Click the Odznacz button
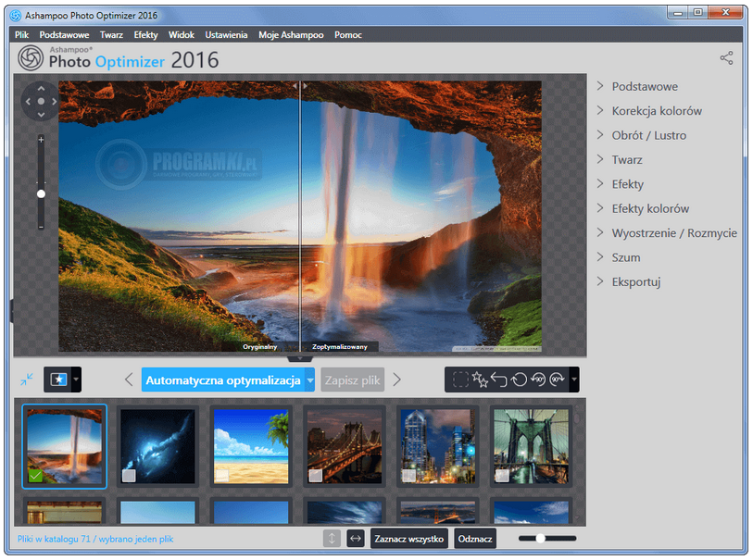Viewport: 753px width, 560px height. tap(475, 539)
